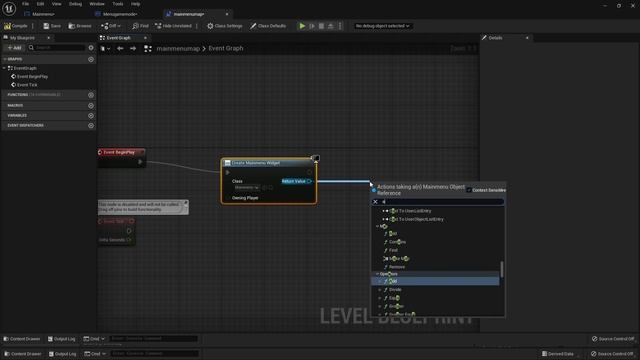Image resolution: width=640 pixels, height=360 pixels.
Task: Choose the Divide action in the list
Action: click(395, 290)
